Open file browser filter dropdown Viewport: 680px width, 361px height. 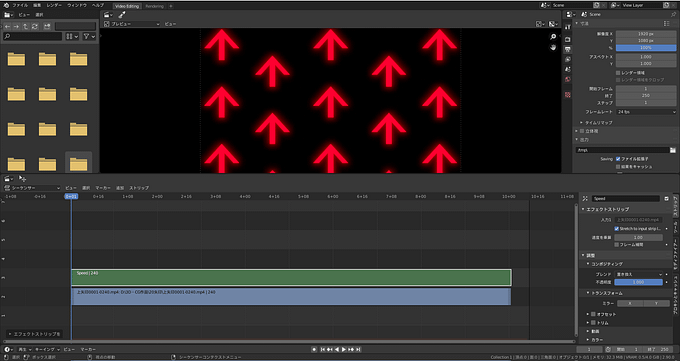tap(89, 37)
